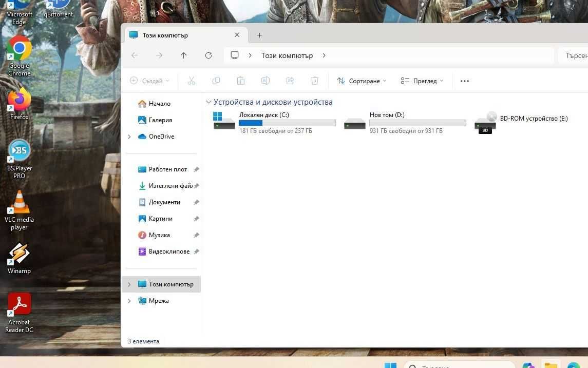588x368 pixels.
Task: Go back in File Explorer
Action: click(135, 55)
